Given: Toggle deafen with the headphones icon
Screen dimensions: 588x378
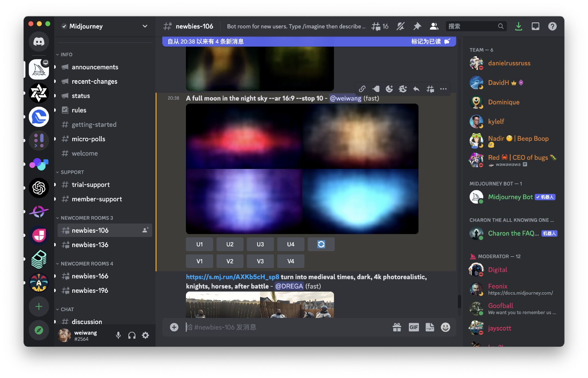Looking at the screenshot, I should pyautogui.click(x=132, y=335).
